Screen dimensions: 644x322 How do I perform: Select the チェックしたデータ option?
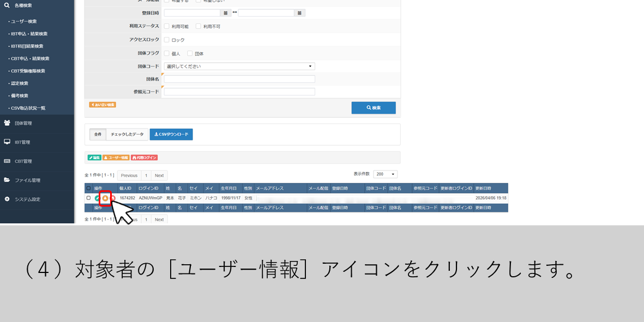[x=127, y=135]
